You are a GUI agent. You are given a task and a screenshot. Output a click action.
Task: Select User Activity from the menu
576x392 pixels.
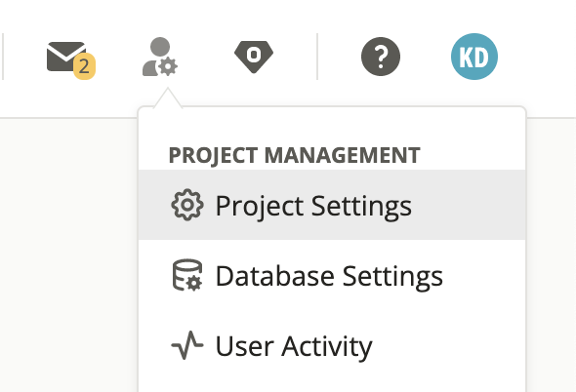(x=332, y=346)
